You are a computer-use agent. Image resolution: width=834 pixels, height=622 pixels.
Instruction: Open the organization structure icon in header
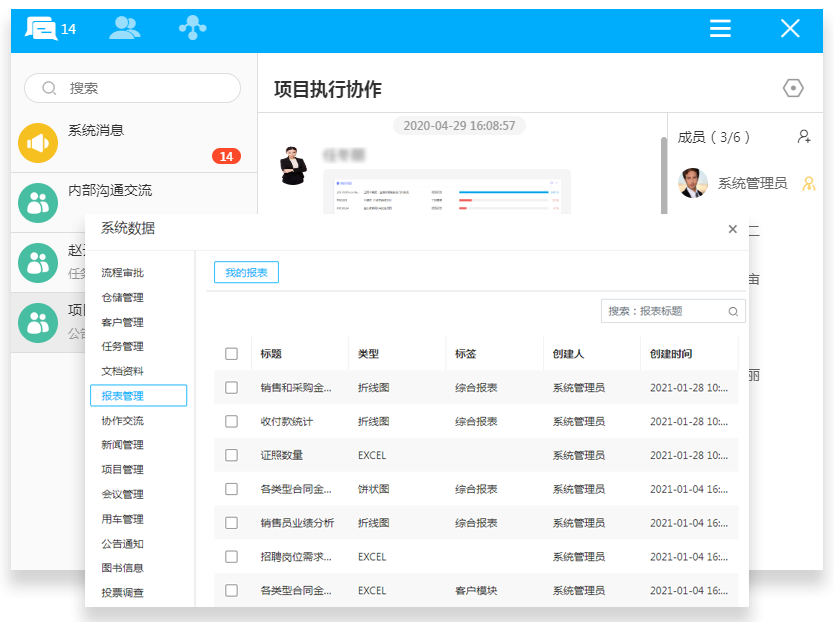click(x=193, y=28)
